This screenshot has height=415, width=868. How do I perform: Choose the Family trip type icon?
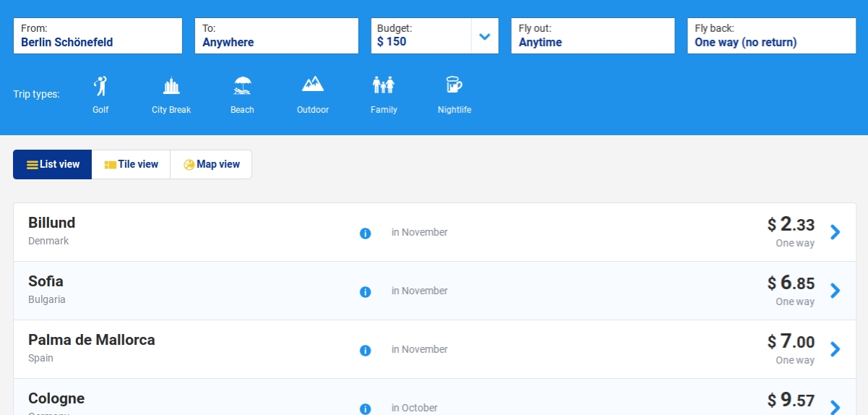click(384, 85)
